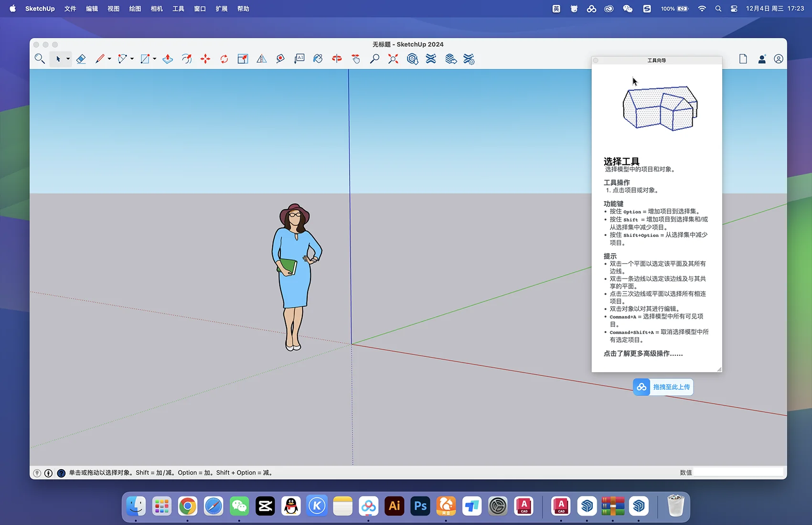Expand the Line tool dropdown arrow
The width and height of the screenshot is (812, 525).
pos(109,59)
